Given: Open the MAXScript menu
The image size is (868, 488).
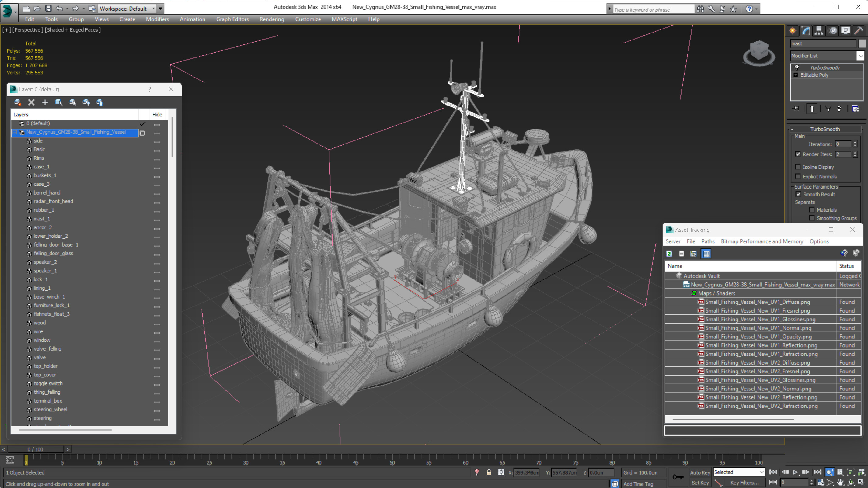Looking at the screenshot, I should click(x=344, y=19).
